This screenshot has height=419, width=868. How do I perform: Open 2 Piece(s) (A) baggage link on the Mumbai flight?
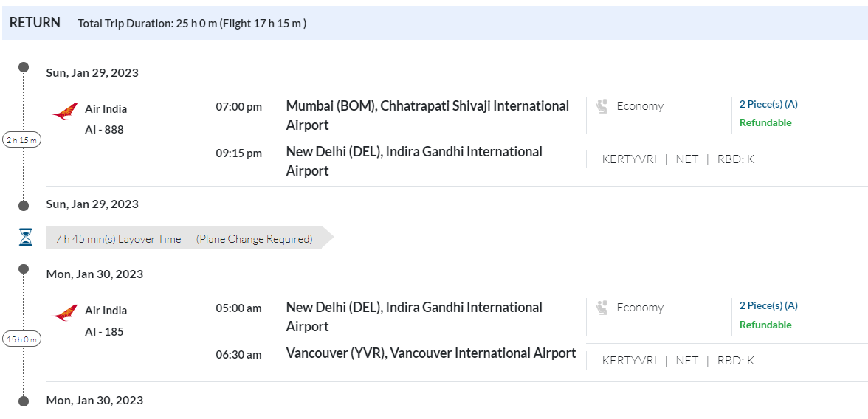point(768,104)
